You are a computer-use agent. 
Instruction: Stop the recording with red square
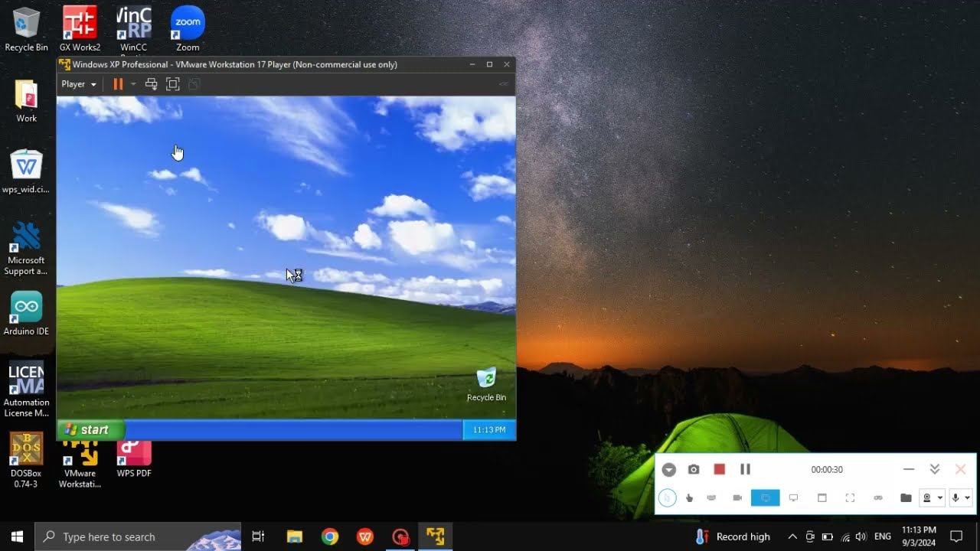click(x=719, y=469)
